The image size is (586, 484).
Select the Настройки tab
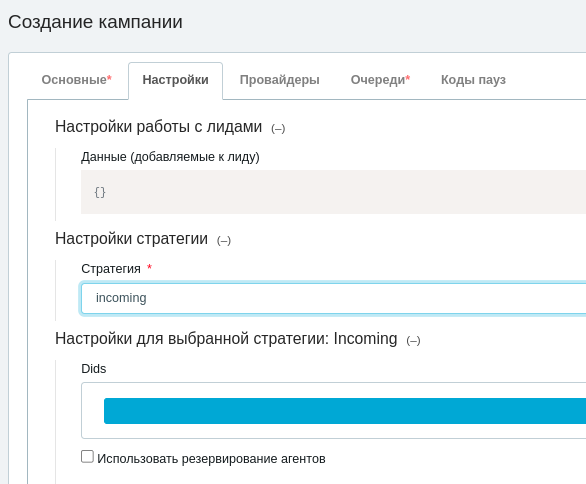pyautogui.click(x=175, y=80)
